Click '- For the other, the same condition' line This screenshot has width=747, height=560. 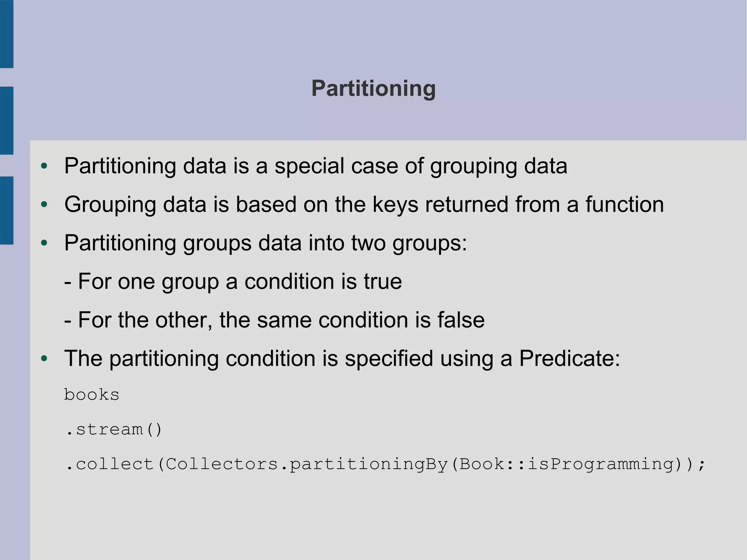(274, 320)
